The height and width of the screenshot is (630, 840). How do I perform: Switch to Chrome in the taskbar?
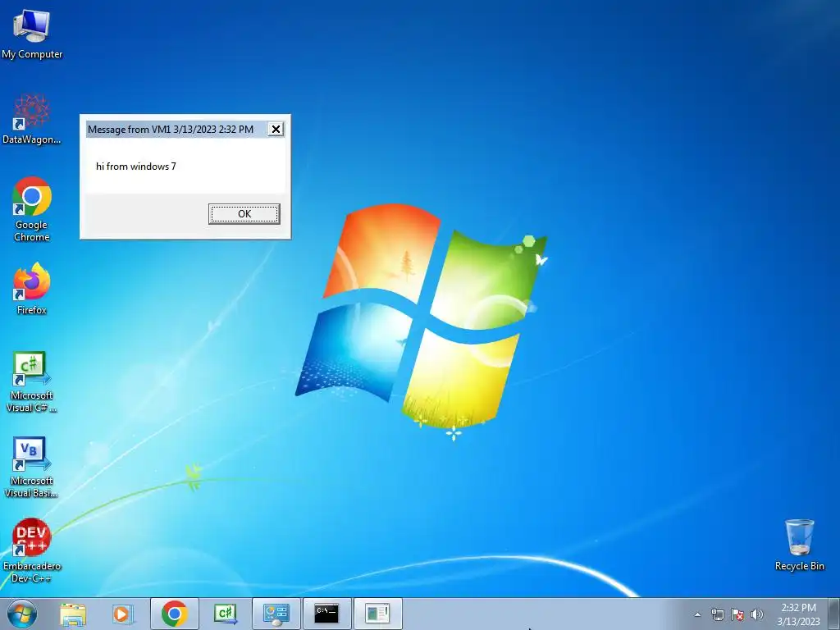[175, 614]
